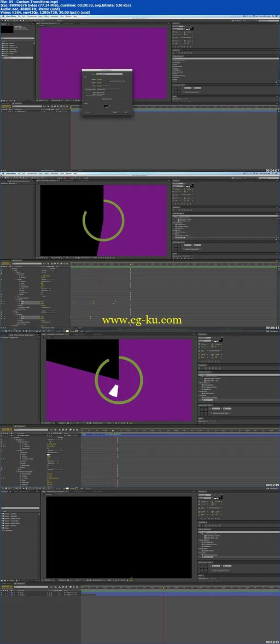The width and height of the screenshot is (280, 644).
Task: Open the color swatch in Solid Settings dialog
Action: point(106,106)
